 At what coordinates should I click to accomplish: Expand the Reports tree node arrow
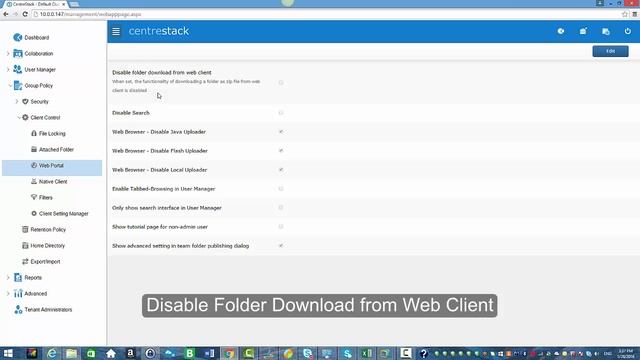coord(8,278)
